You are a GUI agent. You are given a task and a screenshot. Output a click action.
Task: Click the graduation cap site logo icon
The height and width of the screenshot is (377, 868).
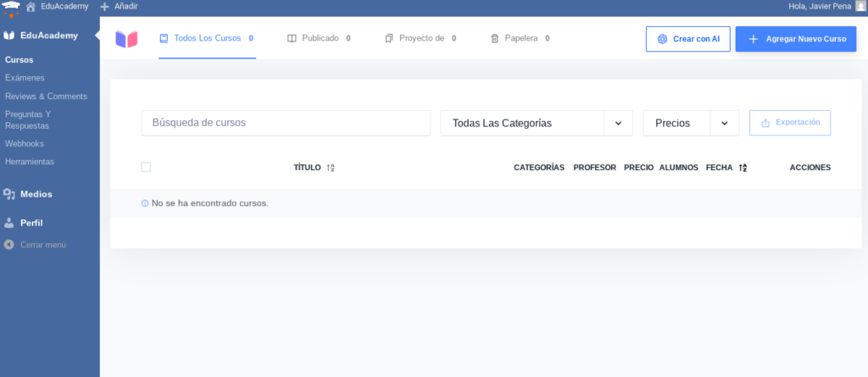click(11, 8)
